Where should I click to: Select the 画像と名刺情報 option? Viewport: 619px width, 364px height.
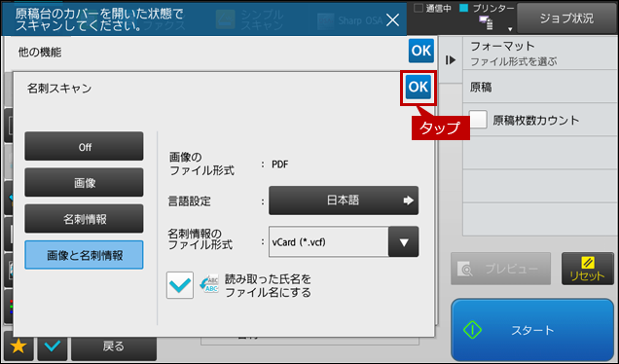[x=84, y=255]
